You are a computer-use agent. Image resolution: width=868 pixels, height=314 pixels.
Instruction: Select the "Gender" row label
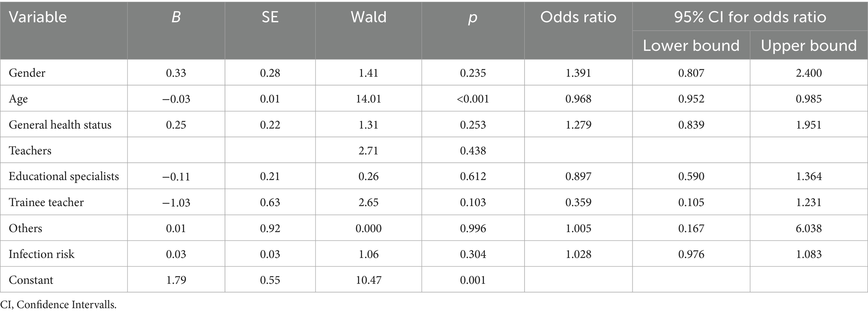point(27,73)
